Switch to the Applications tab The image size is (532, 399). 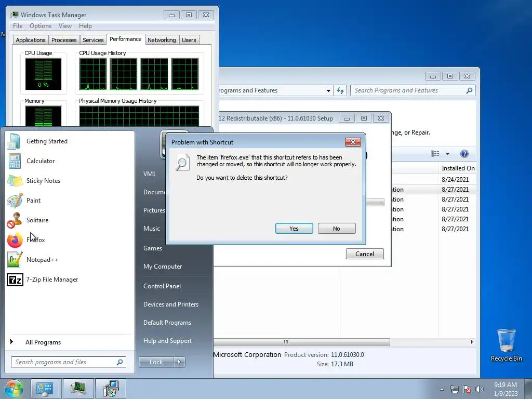[x=31, y=39]
